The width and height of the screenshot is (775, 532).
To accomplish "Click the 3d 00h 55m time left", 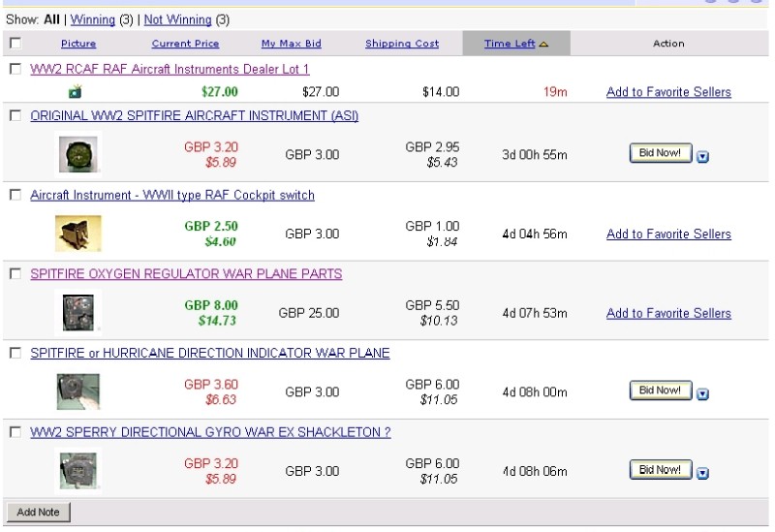I will [535, 155].
